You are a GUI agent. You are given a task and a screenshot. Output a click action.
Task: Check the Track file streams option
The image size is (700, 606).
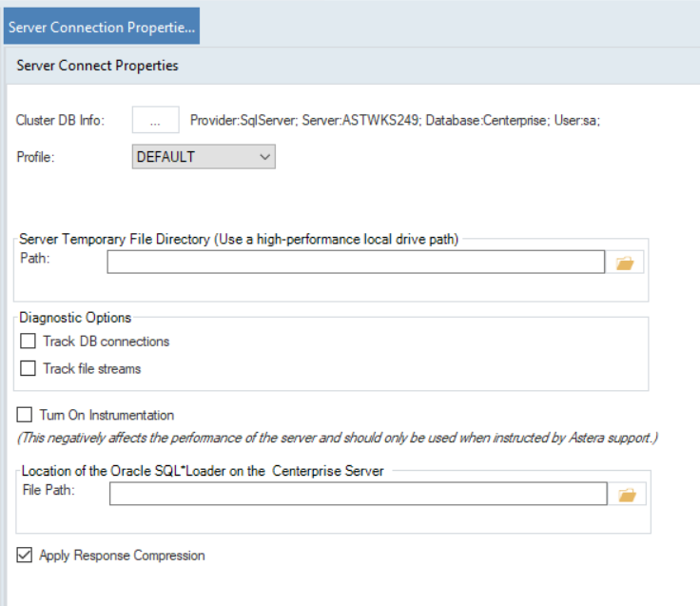point(29,368)
